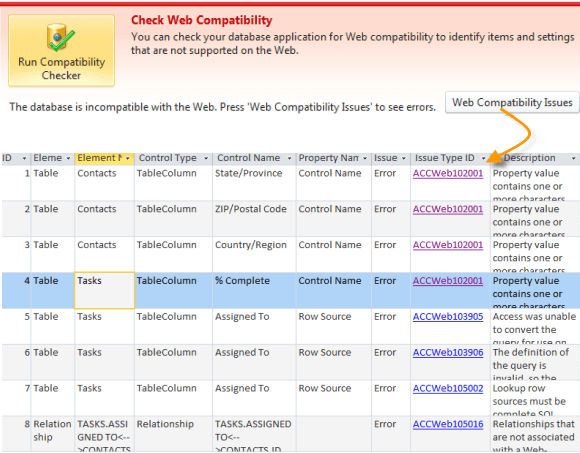
Task: Select Contacts cell in row 2
Action: coord(104,219)
